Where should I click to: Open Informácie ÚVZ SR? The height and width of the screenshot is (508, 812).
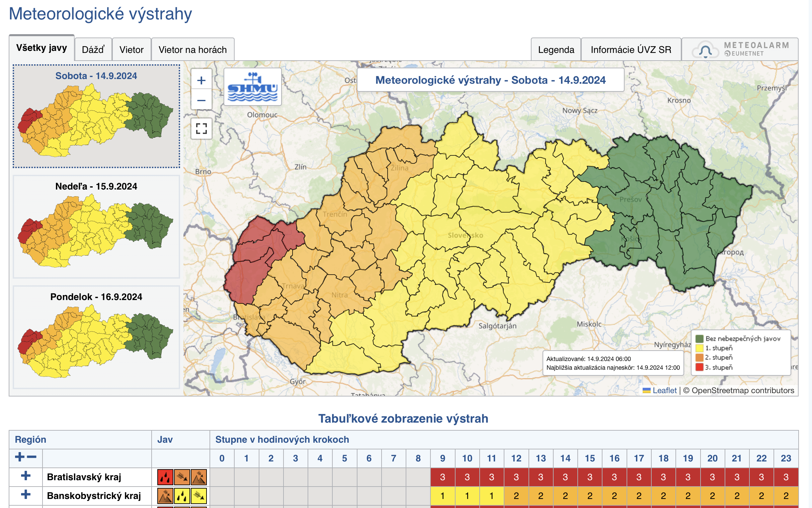tap(631, 50)
